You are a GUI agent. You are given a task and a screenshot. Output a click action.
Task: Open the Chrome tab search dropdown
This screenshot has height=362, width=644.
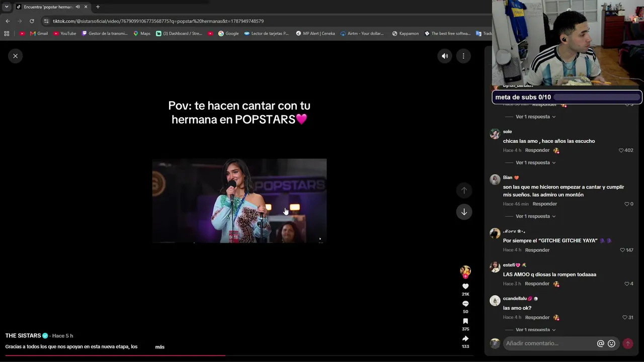[7, 7]
